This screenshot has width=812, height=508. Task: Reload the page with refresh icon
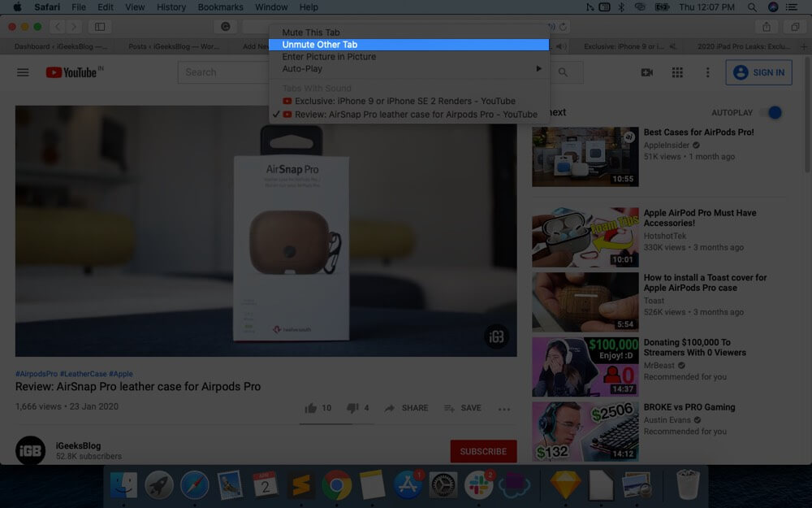click(x=563, y=27)
